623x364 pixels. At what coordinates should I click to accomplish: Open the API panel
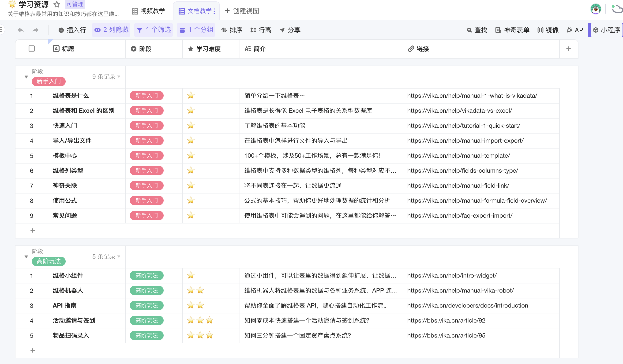point(575,30)
